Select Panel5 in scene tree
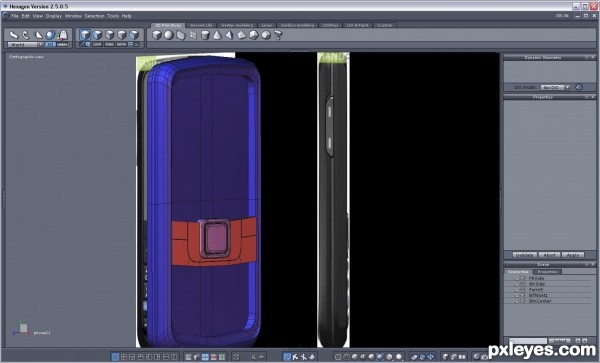Image resolution: width=600 pixels, height=363 pixels. pyautogui.click(x=536, y=290)
